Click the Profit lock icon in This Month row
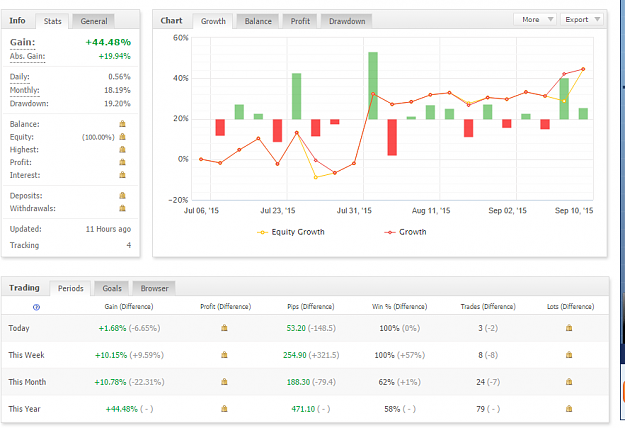The width and height of the screenshot is (625, 428). 224,382
